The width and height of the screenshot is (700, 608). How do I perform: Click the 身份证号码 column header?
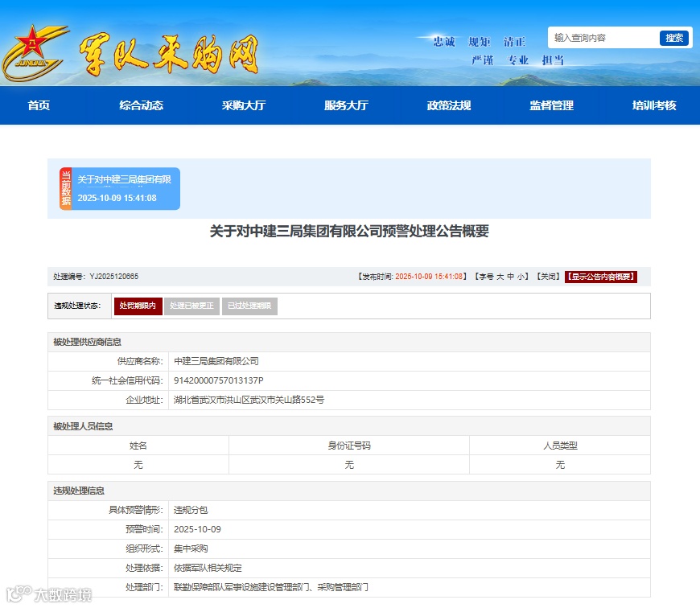click(349, 446)
